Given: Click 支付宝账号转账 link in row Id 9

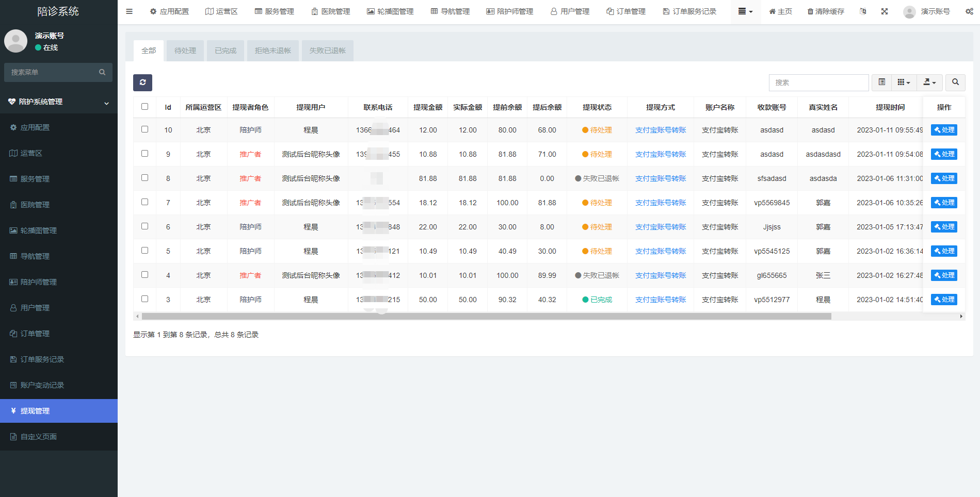Looking at the screenshot, I should [661, 154].
